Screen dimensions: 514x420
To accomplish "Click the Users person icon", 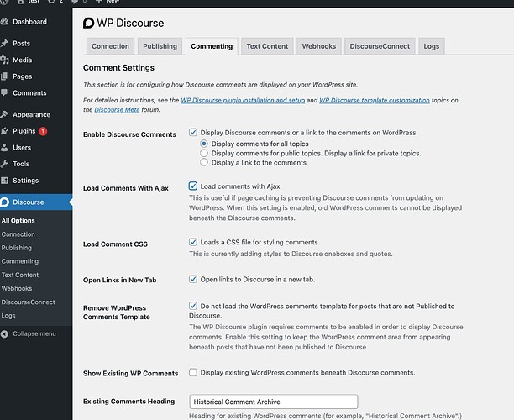I will click(4, 147).
